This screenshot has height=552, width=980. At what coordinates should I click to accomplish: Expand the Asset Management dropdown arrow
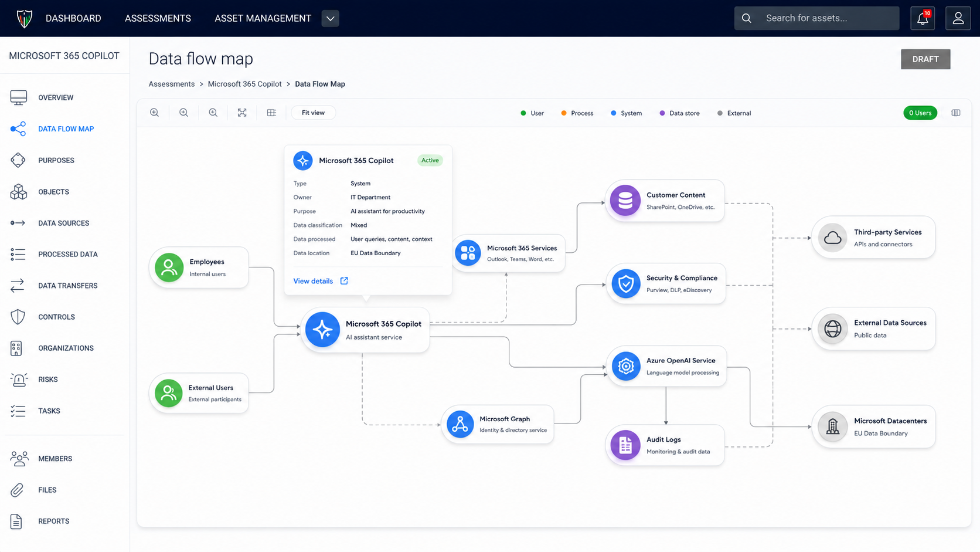pos(331,19)
